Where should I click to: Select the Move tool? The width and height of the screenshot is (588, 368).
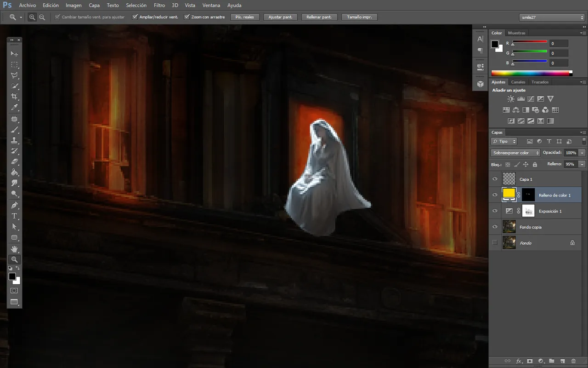(14, 53)
